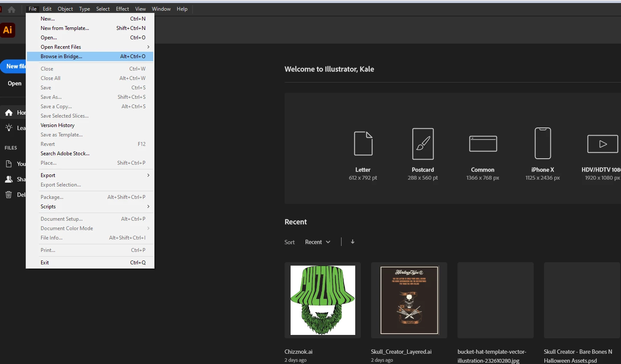This screenshot has width=621, height=364.
Task: Open the Help menu
Action: [182, 9]
